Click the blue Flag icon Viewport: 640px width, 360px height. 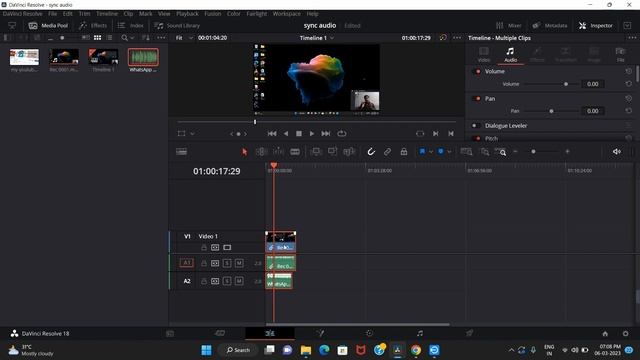pyautogui.click(x=422, y=151)
